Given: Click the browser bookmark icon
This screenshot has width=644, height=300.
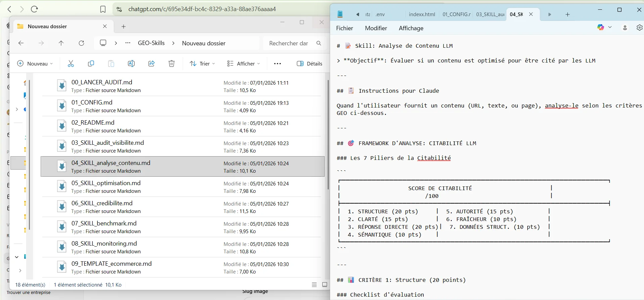Looking at the screenshot, I should (103, 9).
